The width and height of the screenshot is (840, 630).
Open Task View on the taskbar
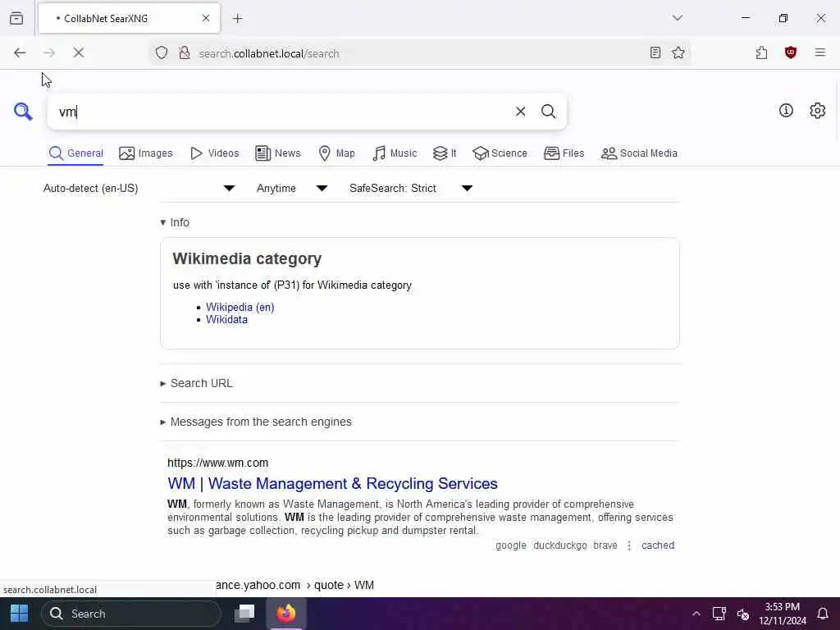(244, 614)
